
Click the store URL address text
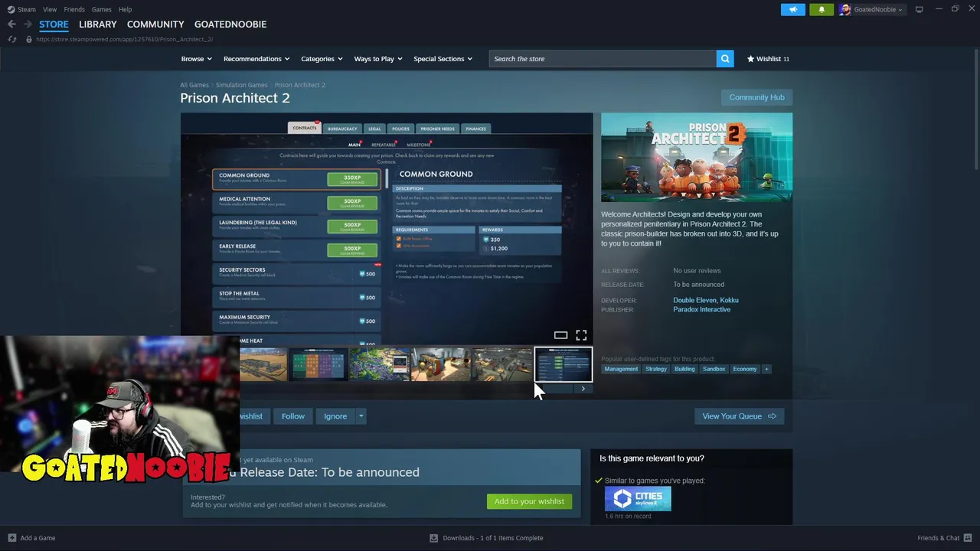click(x=124, y=39)
